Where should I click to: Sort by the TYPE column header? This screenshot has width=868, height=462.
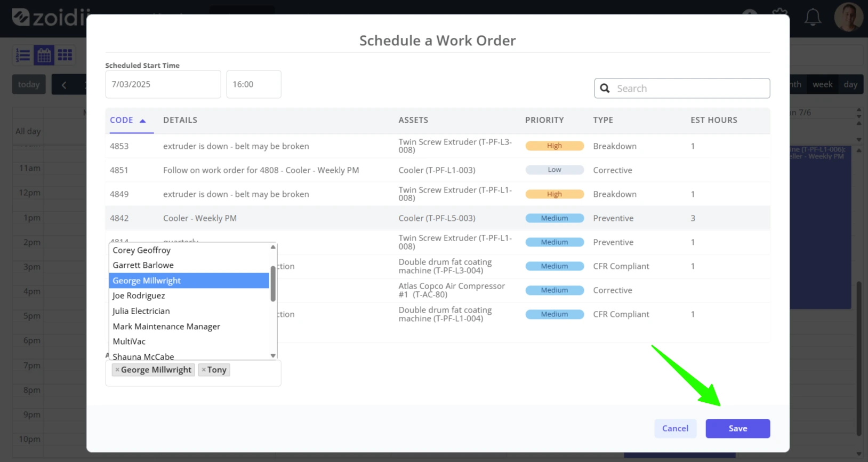(x=603, y=120)
